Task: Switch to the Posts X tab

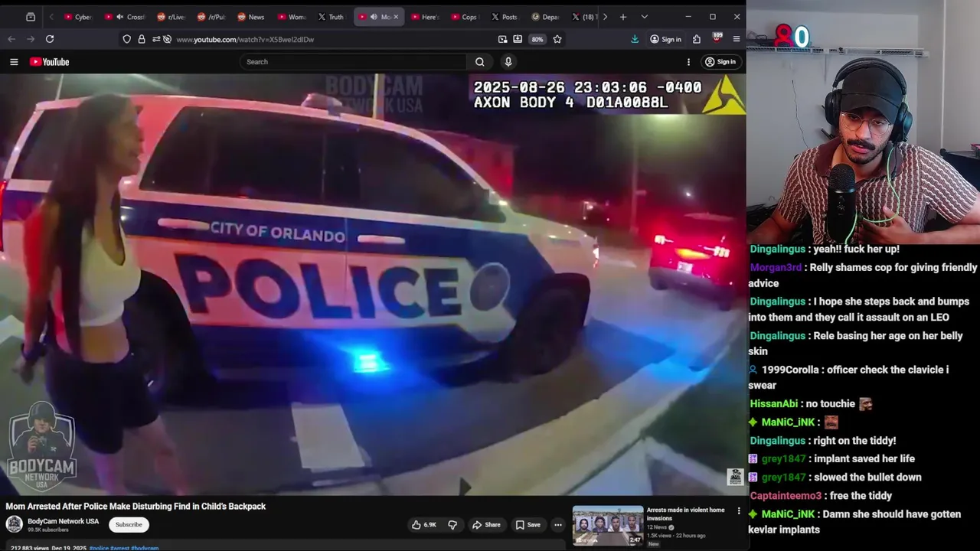Action: pos(504,17)
